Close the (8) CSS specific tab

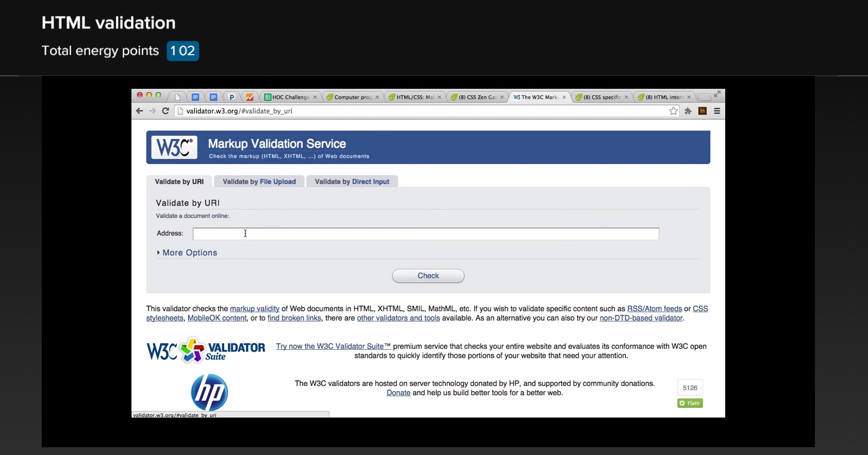click(627, 97)
